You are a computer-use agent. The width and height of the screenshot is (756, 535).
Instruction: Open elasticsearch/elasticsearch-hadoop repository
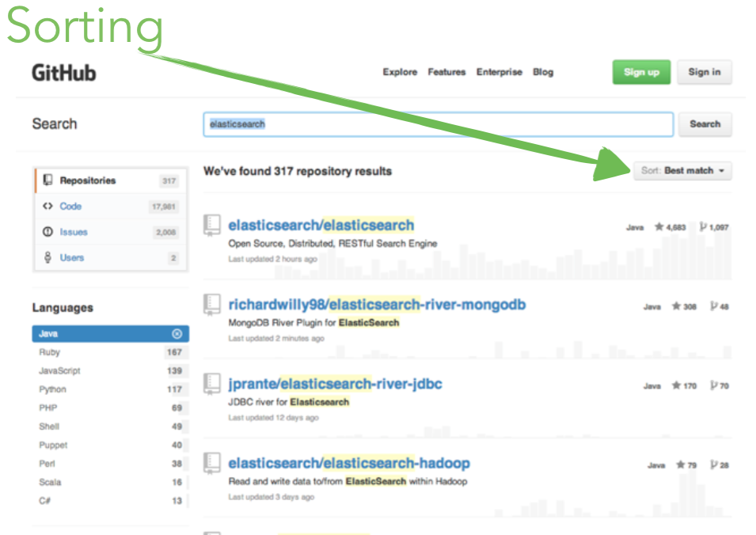[x=349, y=463]
